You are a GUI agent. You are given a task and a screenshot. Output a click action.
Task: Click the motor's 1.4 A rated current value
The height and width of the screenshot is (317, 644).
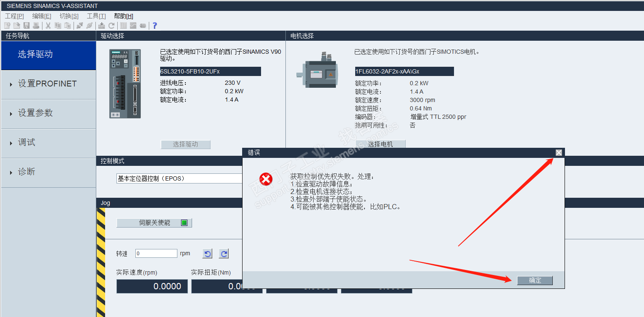417,92
